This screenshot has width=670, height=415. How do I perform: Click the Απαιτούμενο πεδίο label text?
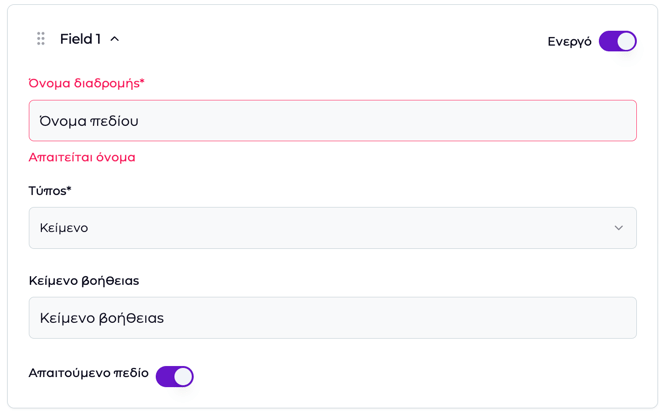point(89,373)
